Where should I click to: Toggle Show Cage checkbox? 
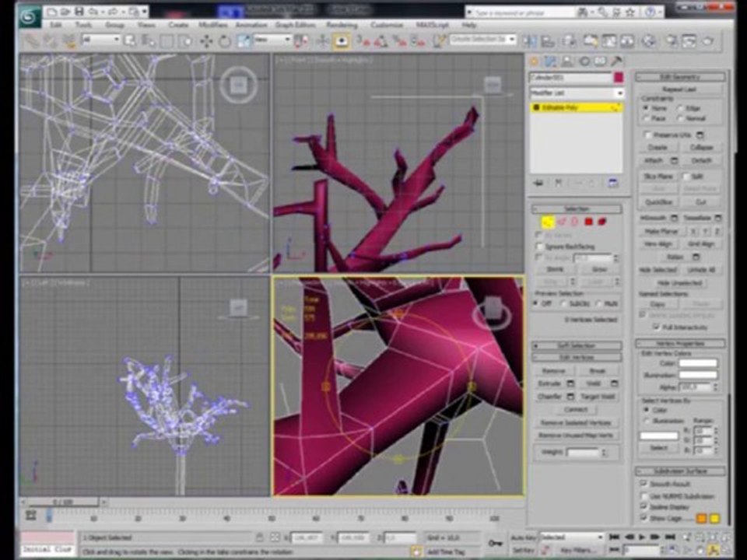tap(644, 518)
